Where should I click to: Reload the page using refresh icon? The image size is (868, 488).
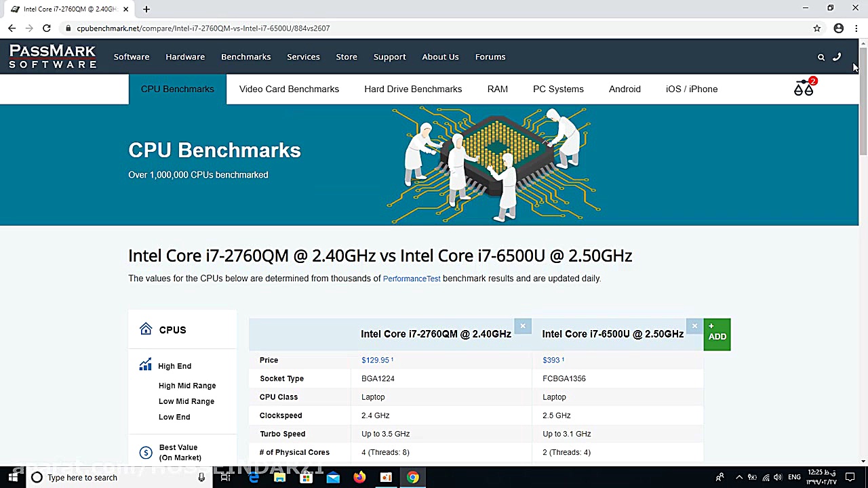coord(46,28)
